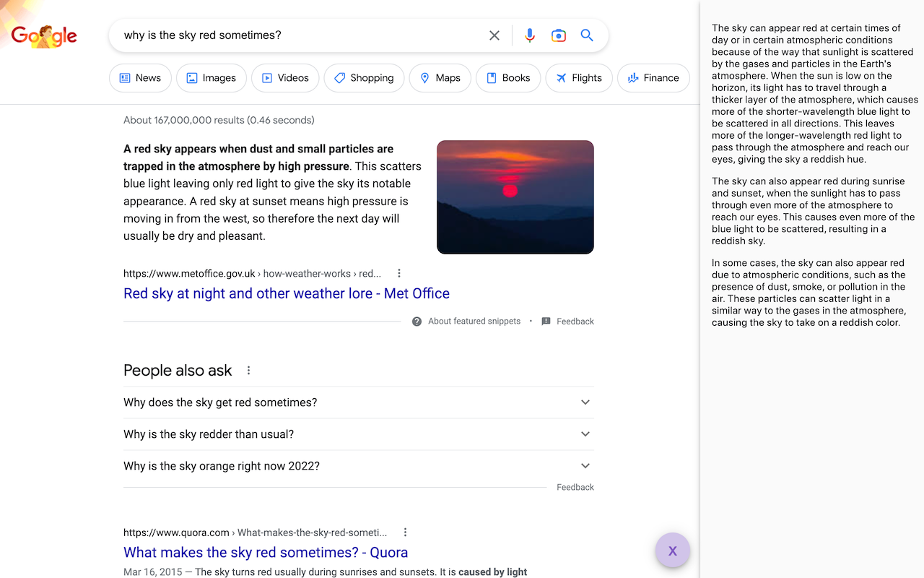Screen dimensions: 924x578
Task: Expand "Why is the sky orange right now 2022?"
Action: pyautogui.click(x=359, y=466)
